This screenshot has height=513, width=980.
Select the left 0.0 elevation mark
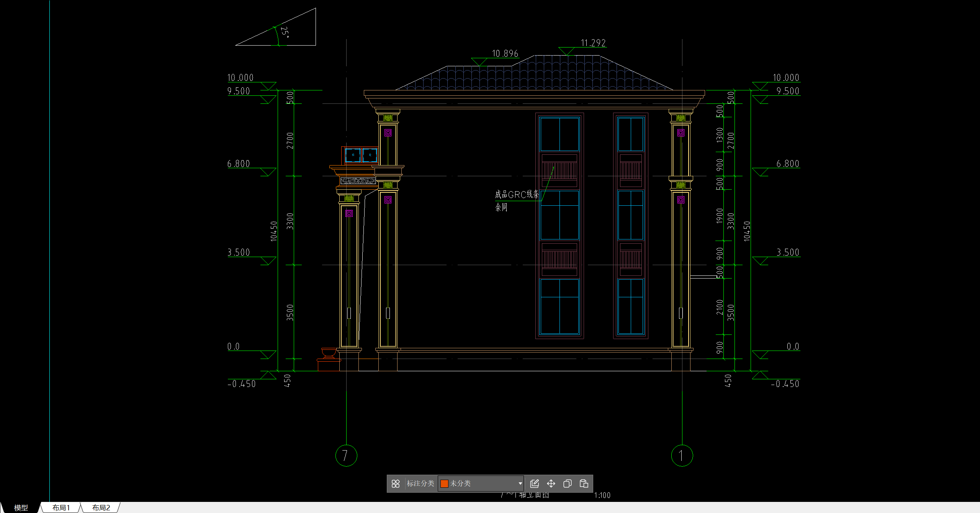233,347
